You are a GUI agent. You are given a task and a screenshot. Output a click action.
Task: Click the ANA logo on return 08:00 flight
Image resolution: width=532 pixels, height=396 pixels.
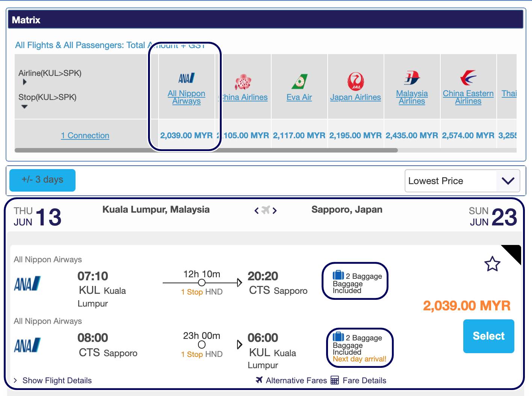click(27, 345)
